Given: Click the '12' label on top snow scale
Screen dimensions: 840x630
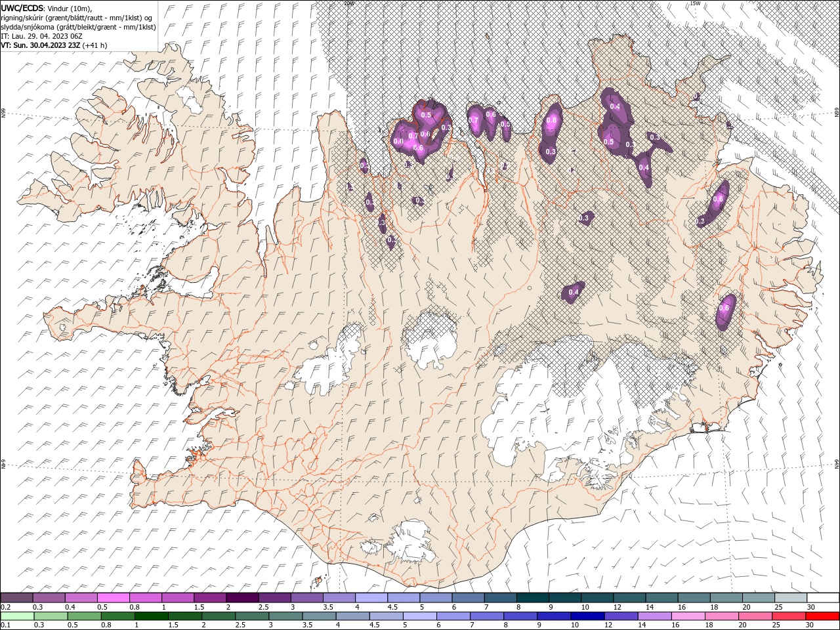Looking at the screenshot, I should point(618,607).
